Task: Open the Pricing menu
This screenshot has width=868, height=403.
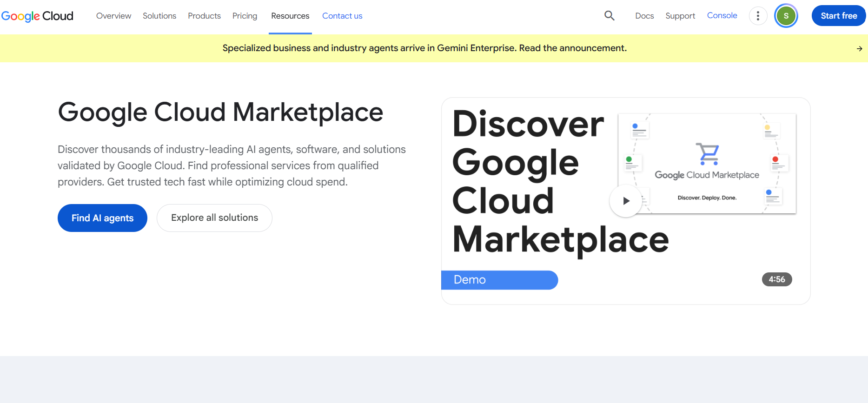Action: (x=245, y=16)
